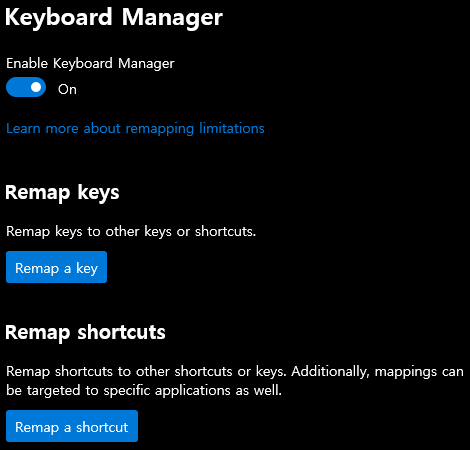This screenshot has height=450, width=470.
Task: Click the "Remap a shortcut" button
Action: [x=72, y=426]
